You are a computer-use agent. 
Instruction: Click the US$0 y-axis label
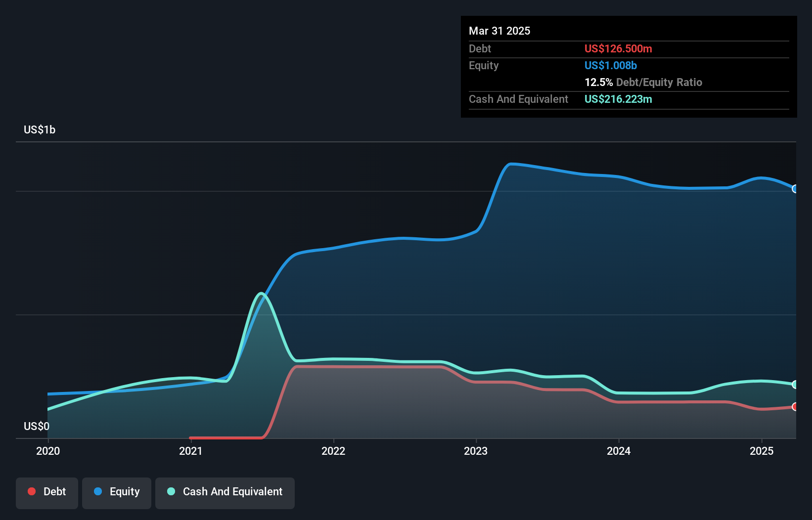tap(37, 426)
